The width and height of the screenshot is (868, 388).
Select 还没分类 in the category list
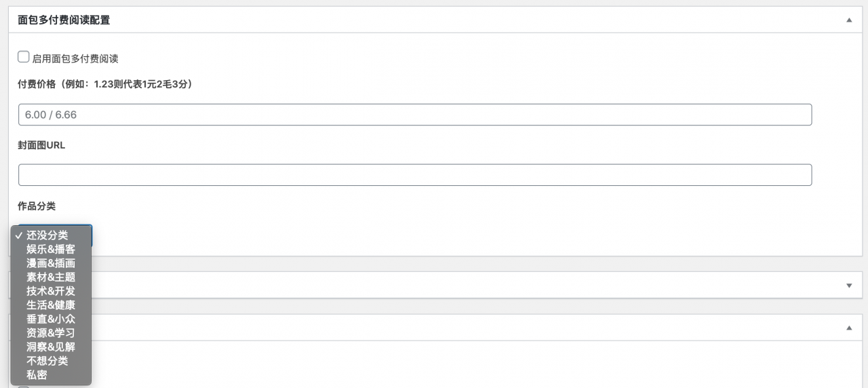[x=47, y=235]
